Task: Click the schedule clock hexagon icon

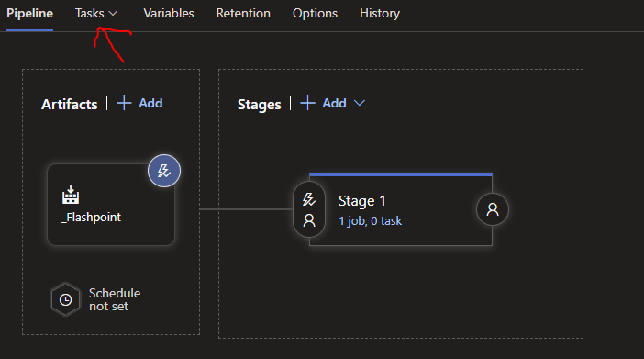Action: pyautogui.click(x=65, y=299)
